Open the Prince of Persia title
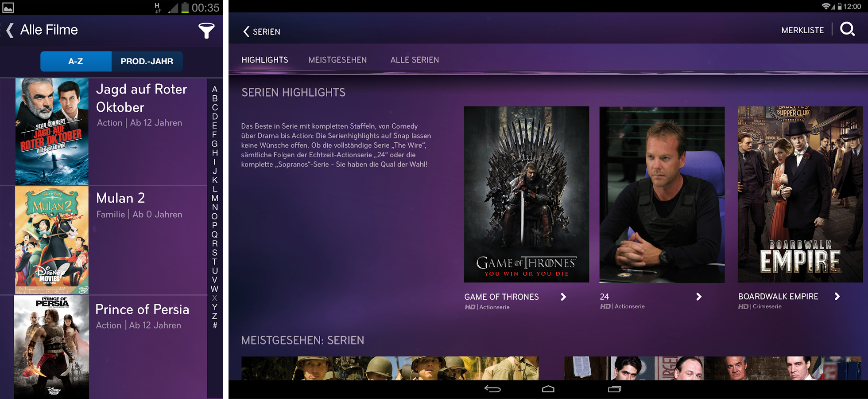This screenshot has width=868, height=399. [x=142, y=309]
